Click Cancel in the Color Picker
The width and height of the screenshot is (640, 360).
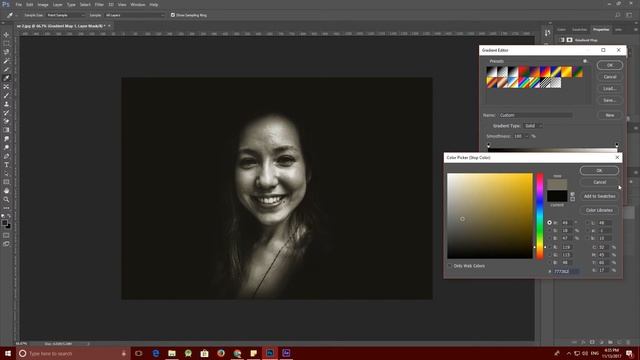(599, 182)
